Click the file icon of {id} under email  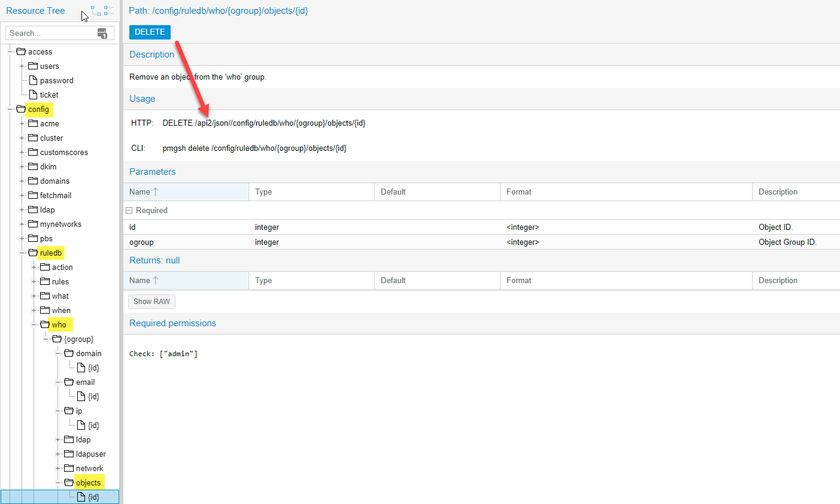[81, 396]
